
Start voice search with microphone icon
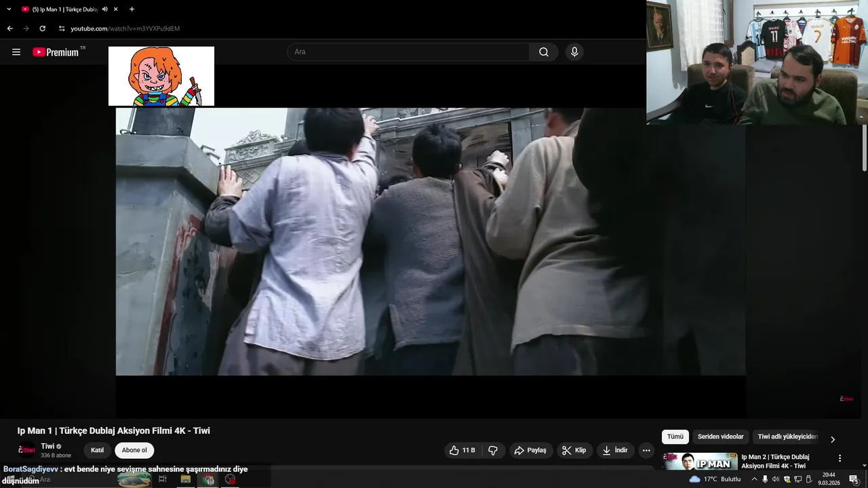click(574, 52)
